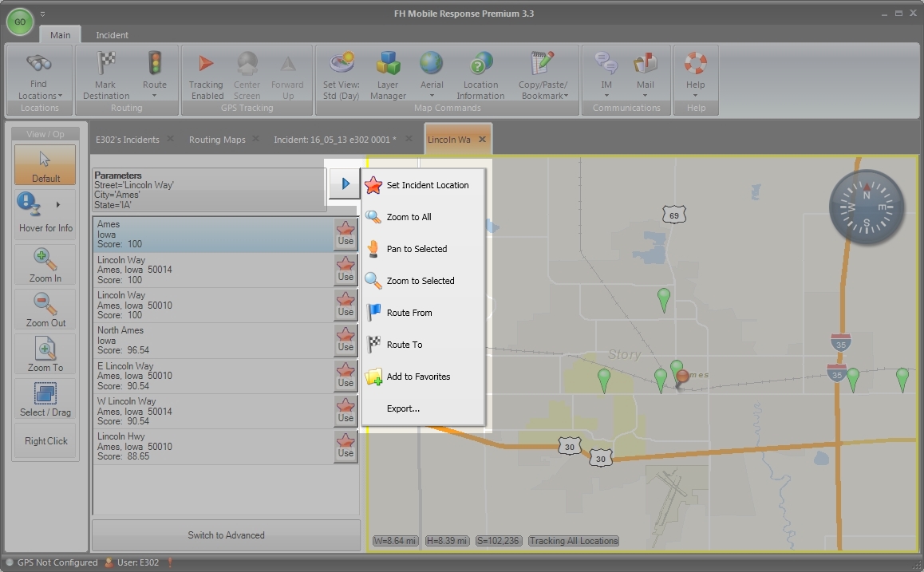Select the Right Click mode button
The image size is (924, 572).
[x=45, y=440]
